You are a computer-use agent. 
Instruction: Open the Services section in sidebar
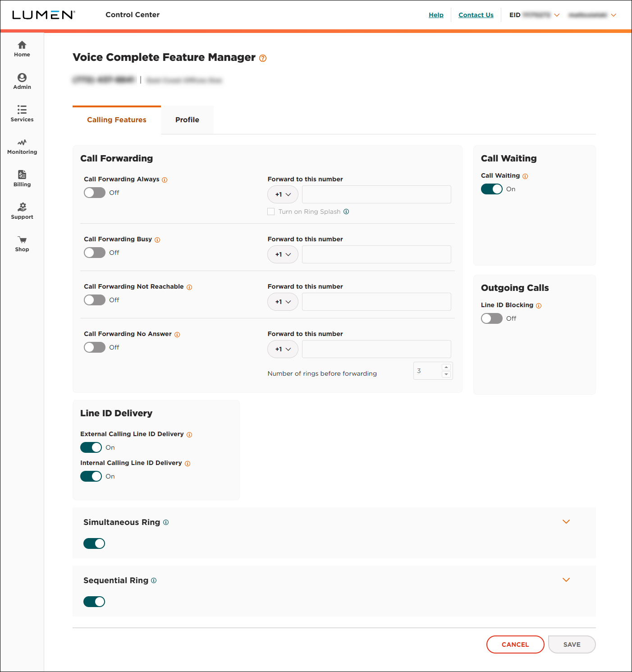click(22, 114)
